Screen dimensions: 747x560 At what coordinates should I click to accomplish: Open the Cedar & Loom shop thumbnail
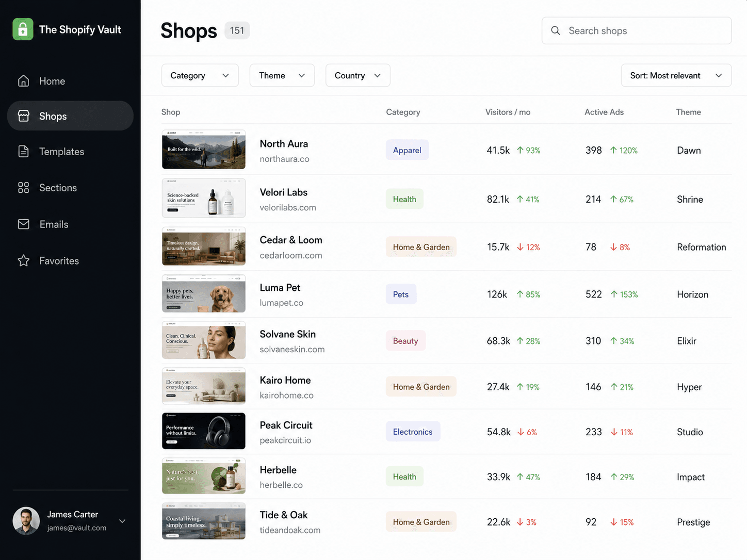point(204,246)
